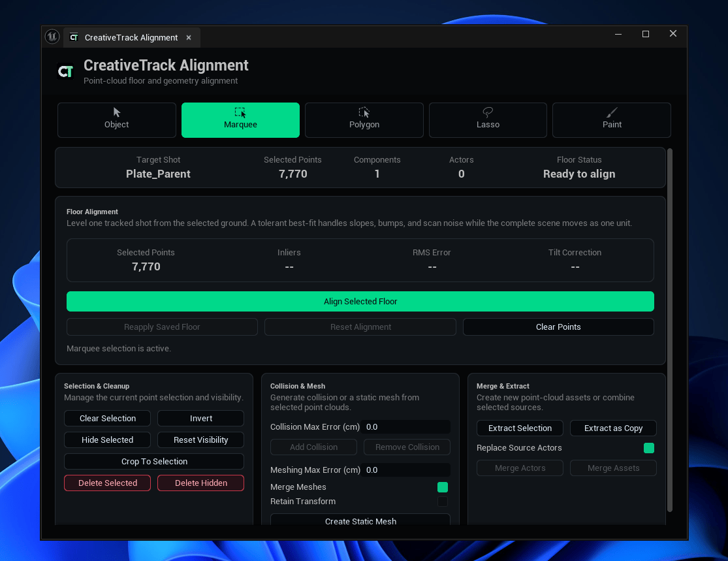This screenshot has height=561, width=728.
Task: Click the red Delete Selected button
Action: (x=107, y=483)
